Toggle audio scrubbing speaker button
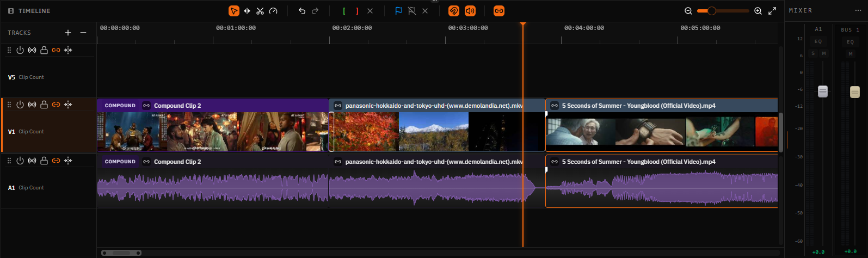Viewport: 868px width, 258px height. tap(470, 11)
